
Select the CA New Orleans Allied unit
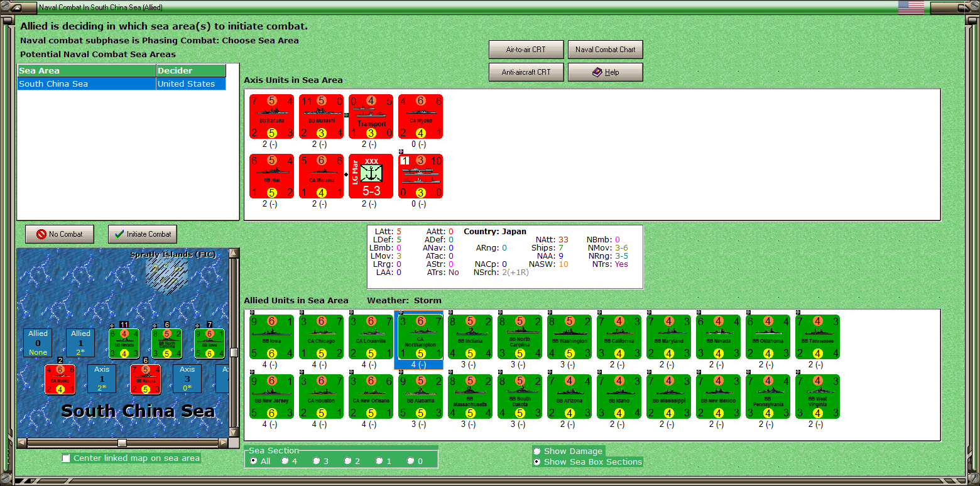click(x=371, y=397)
